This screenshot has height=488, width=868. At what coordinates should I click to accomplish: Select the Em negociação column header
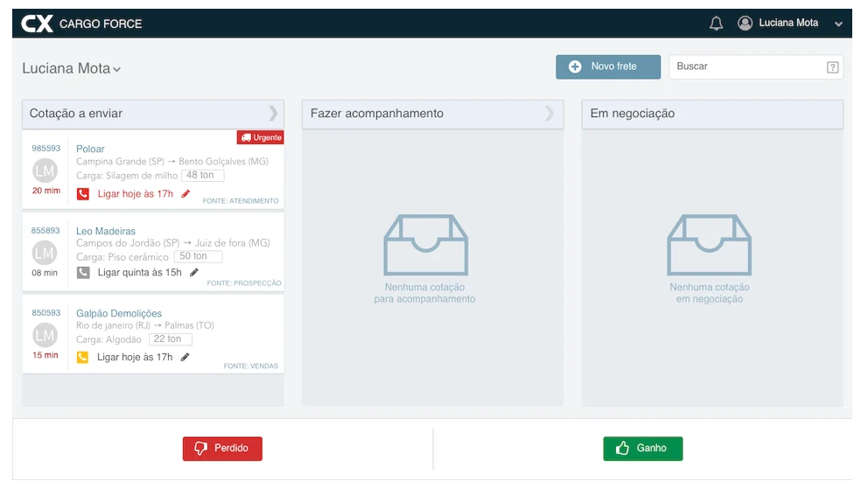point(712,114)
